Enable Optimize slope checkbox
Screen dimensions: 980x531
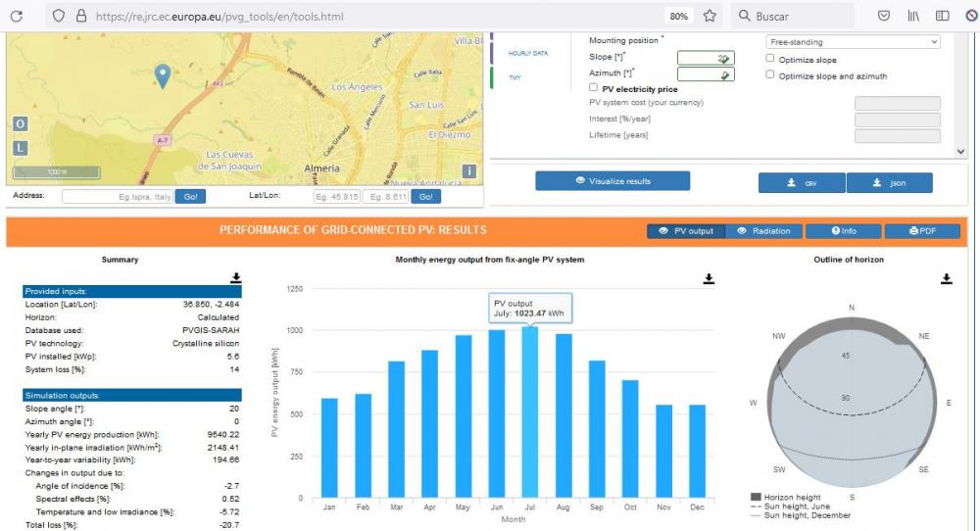770,58
